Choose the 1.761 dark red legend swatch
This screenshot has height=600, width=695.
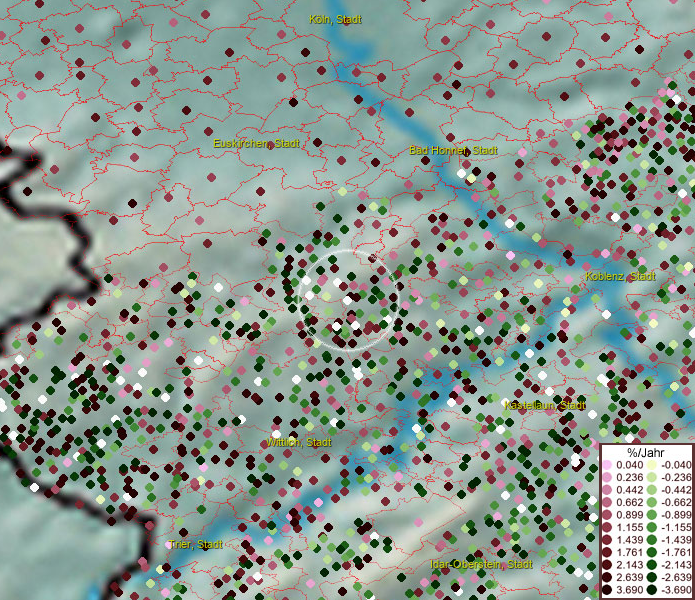click(x=607, y=553)
